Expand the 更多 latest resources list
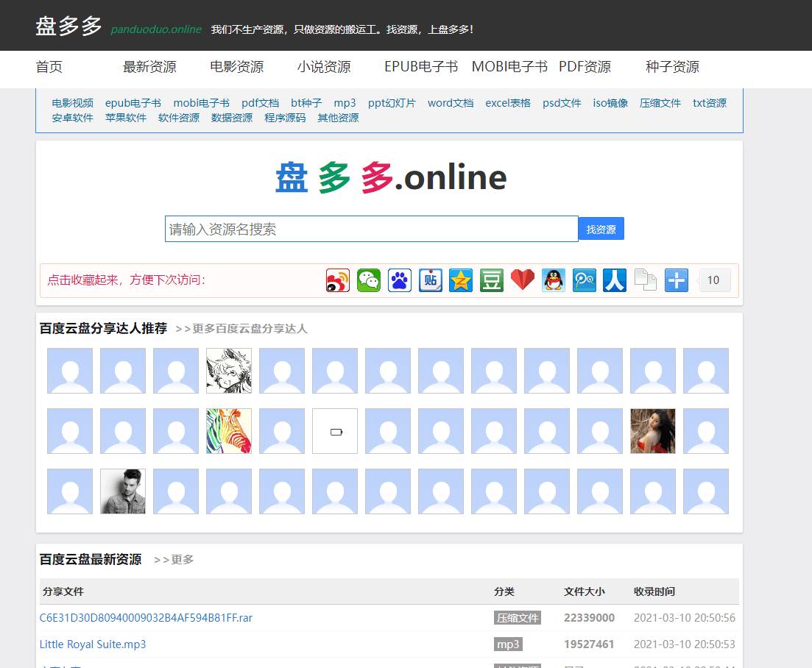 tap(180, 559)
